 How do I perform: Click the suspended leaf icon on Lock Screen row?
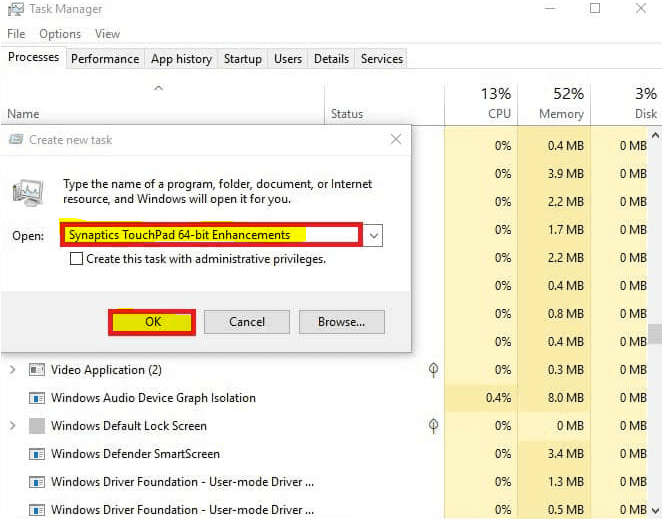(x=433, y=426)
